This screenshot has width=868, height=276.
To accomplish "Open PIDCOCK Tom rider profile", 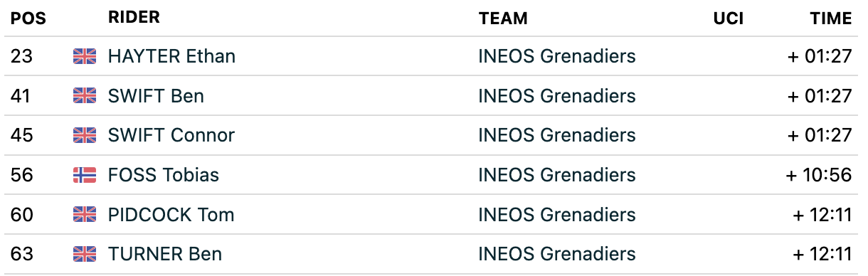I will [x=171, y=214].
